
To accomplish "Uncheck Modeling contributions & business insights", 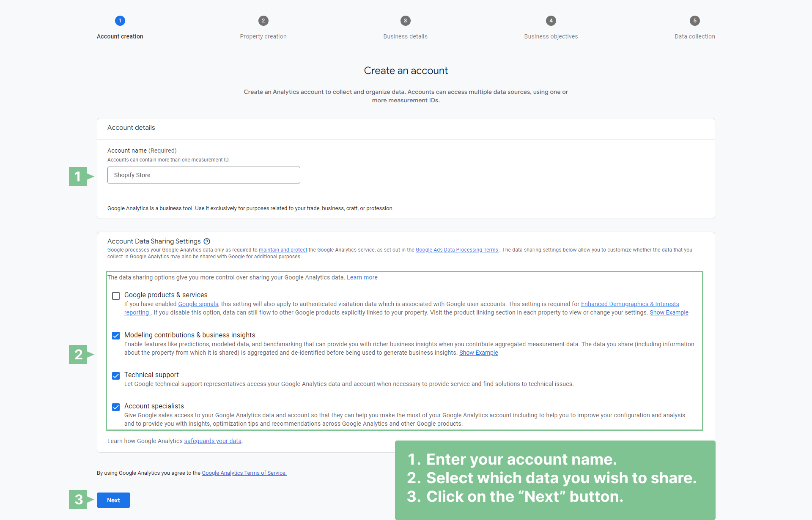I will click(116, 336).
